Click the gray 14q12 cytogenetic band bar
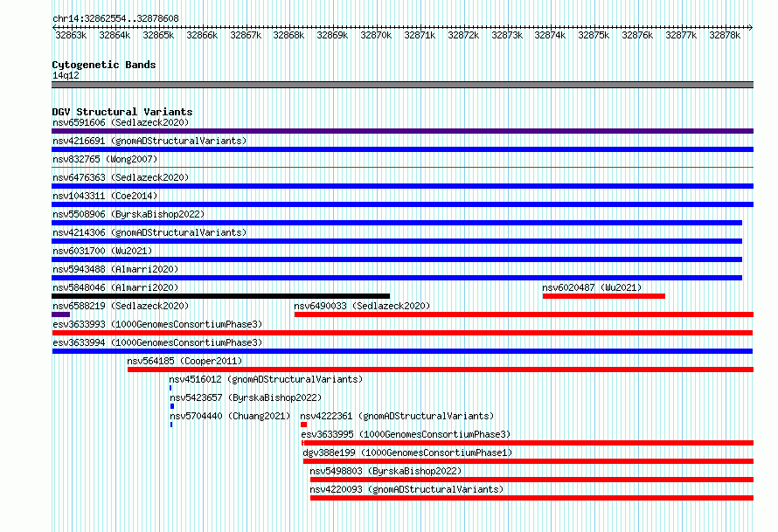The image size is (778, 532). (402, 85)
